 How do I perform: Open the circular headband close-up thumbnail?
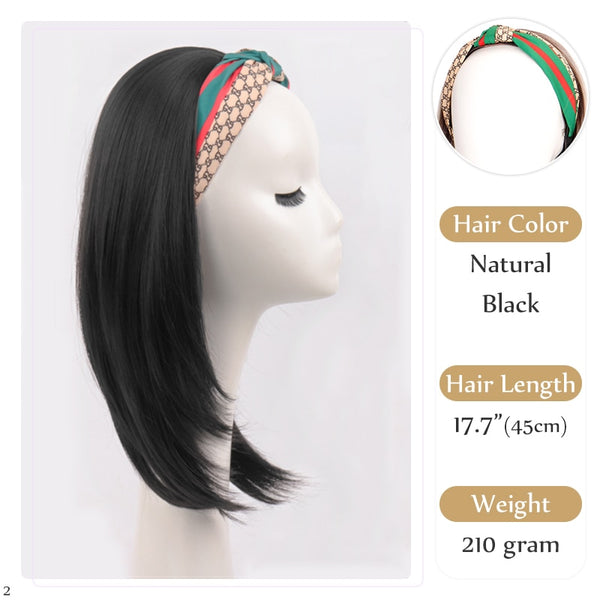click(511, 97)
